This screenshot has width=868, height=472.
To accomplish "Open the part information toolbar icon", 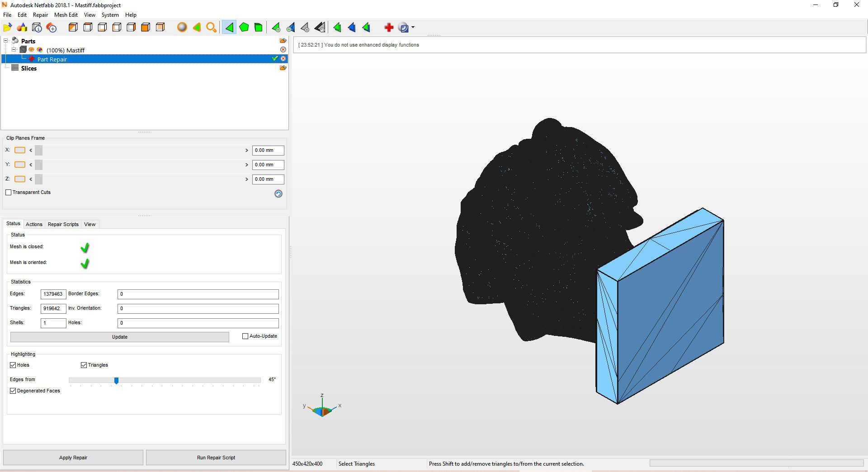I will tap(37, 28).
